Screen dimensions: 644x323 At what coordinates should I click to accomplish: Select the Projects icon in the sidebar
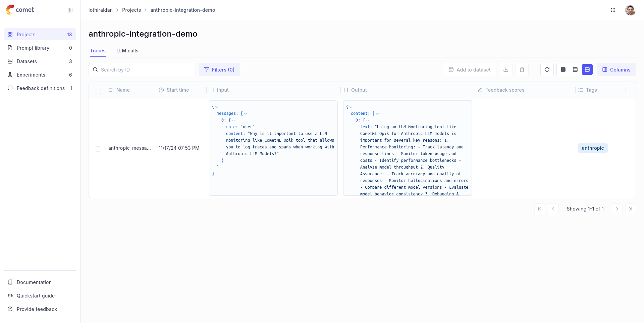pos(10,34)
